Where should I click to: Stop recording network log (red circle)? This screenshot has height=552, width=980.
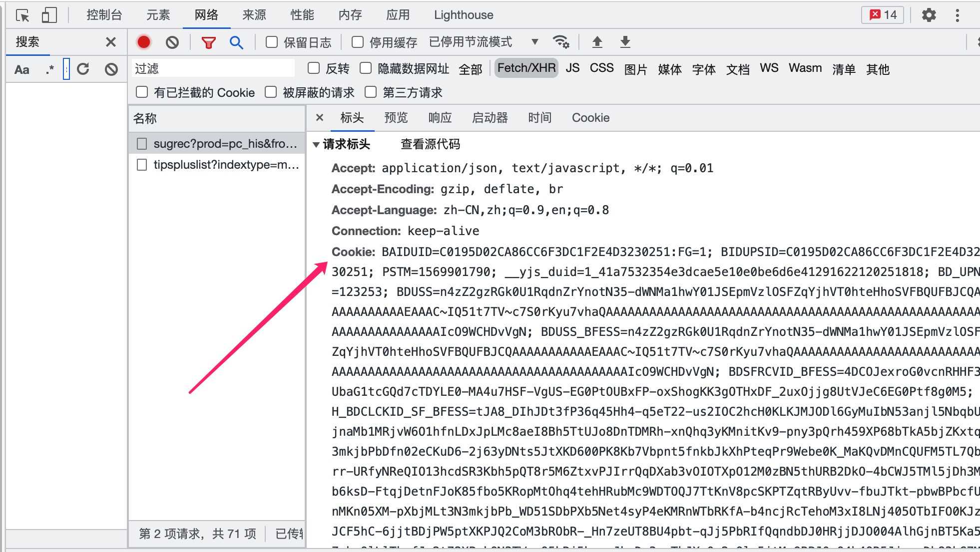pyautogui.click(x=144, y=42)
